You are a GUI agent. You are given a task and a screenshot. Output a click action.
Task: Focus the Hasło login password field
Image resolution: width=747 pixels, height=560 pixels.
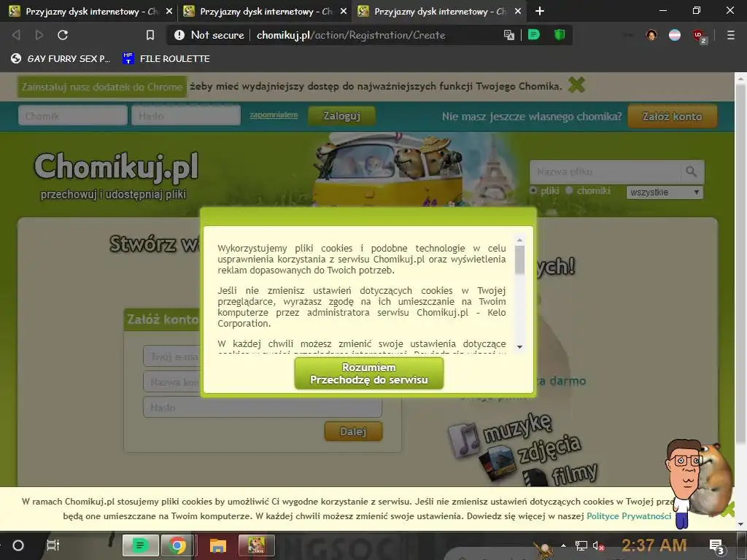[x=186, y=116]
